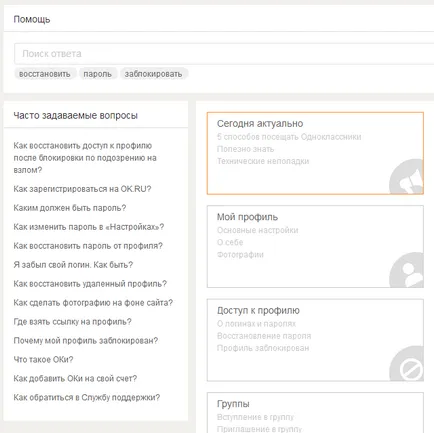
Task: Open Почему мой профиль заблокирован? question
Action: click(86, 341)
